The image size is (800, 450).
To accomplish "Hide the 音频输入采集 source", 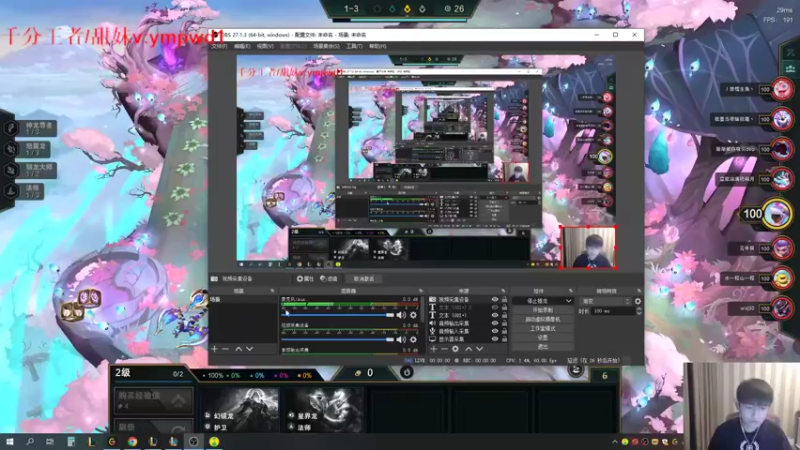I will [x=494, y=331].
